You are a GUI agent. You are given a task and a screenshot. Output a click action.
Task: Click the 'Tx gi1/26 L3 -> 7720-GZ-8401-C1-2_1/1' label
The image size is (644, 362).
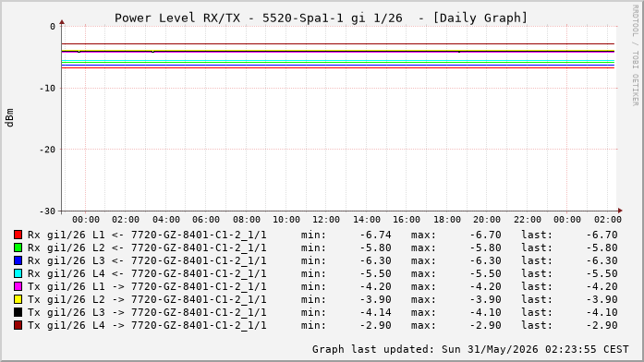tap(147, 313)
